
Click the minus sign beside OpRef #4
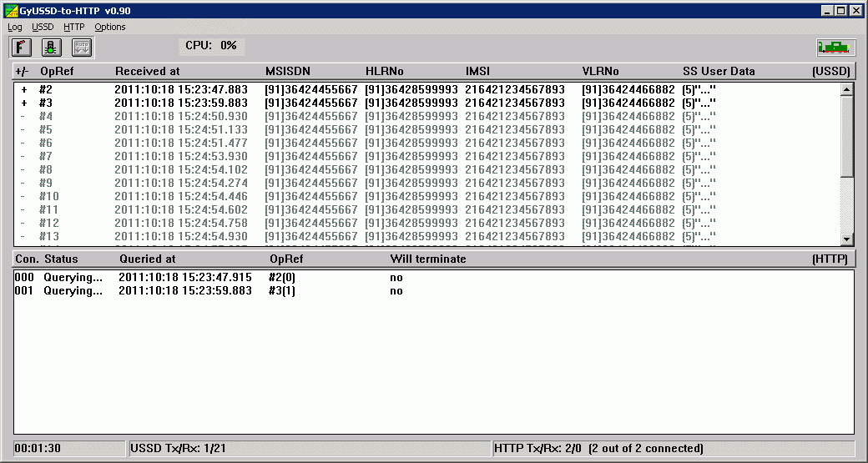[x=24, y=117]
